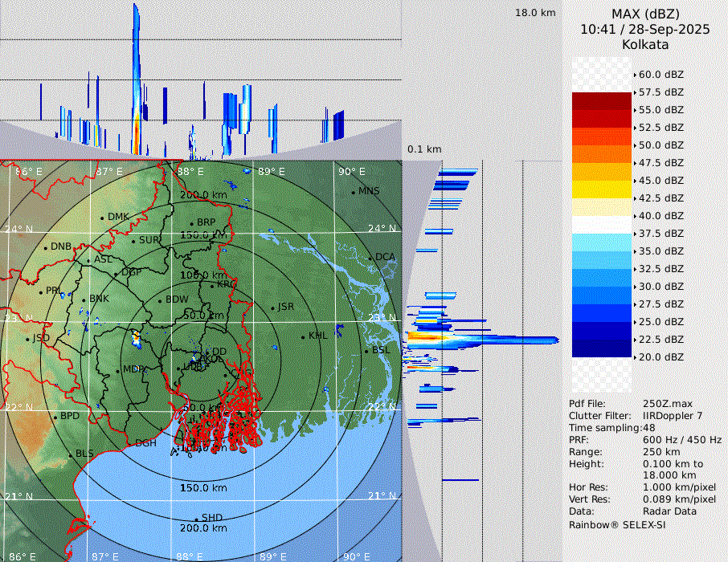The height and width of the screenshot is (562, 728).
Task: Click the 18.0 km height label
Action: coord(535,13)
